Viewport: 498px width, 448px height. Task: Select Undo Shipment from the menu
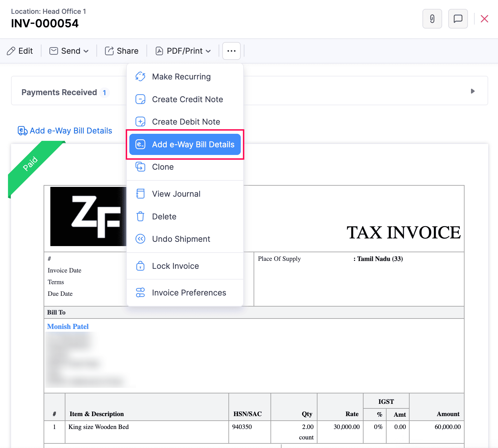click(x=181, y=239)
